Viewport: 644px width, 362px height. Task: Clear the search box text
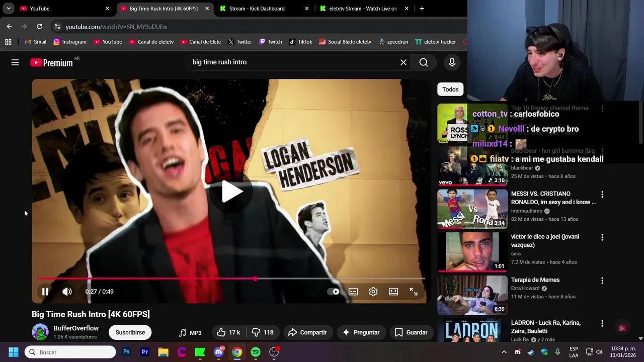coord(403,62)
